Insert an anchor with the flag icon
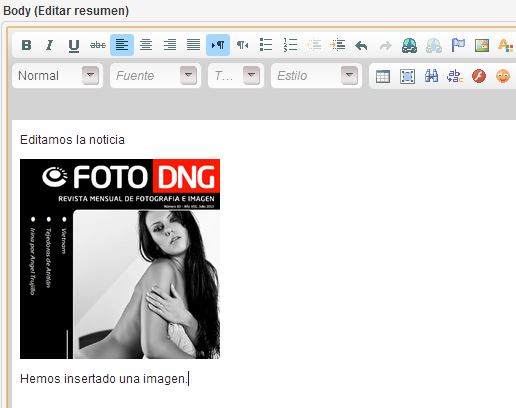516x408 pixels. point(458,45)
